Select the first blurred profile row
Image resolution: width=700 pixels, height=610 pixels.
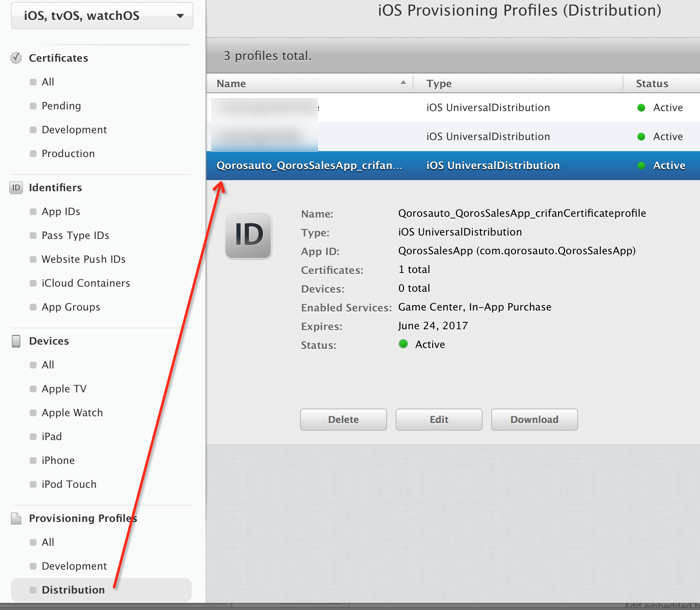pyautogui.click(x=453, y=108)
